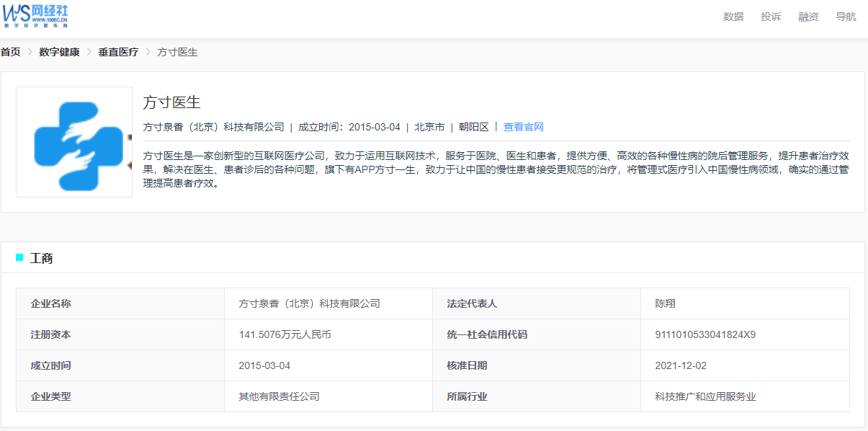
Task: Select 融资 in the top navigation
Action: 808,17
